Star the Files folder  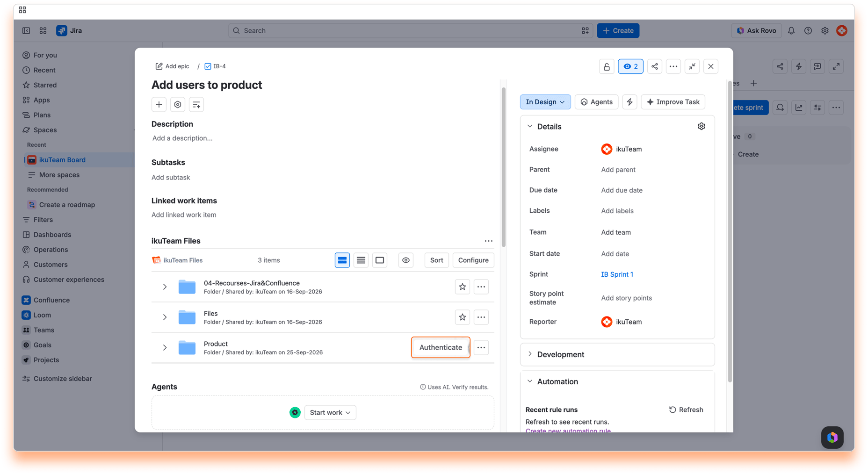click(463, 317)
